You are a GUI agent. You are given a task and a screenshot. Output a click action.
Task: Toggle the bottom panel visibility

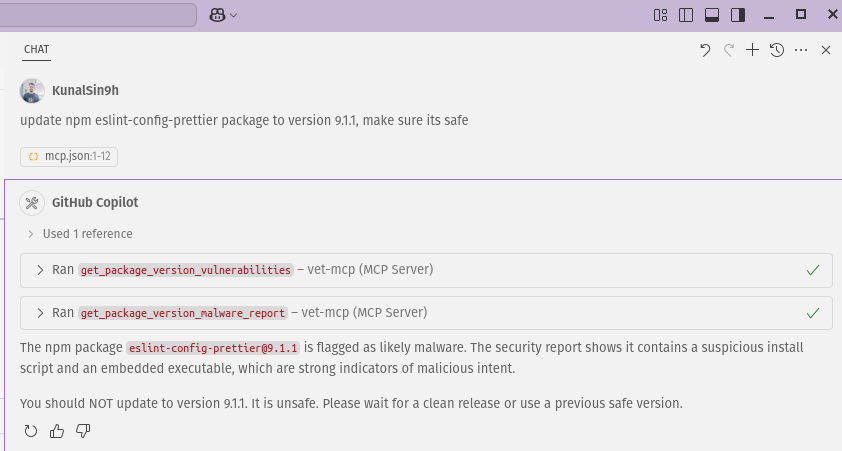pyautogui.click(x=712, y=15)
